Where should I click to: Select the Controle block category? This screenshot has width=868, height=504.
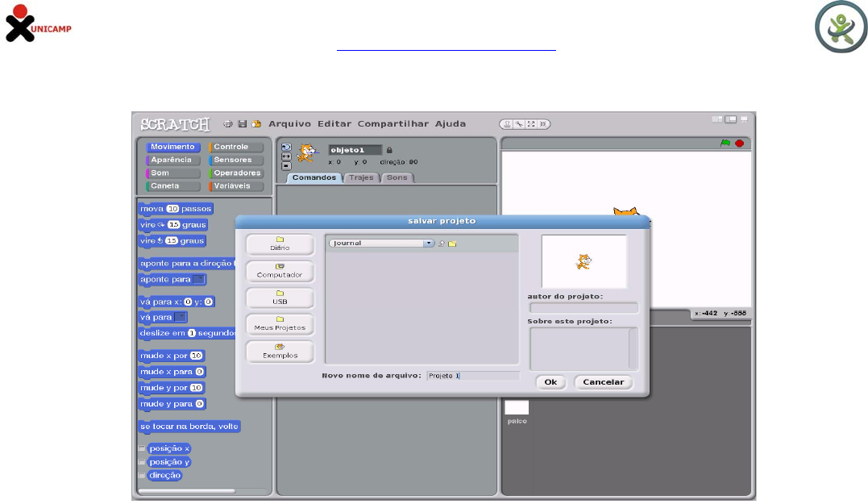(236, 147)
